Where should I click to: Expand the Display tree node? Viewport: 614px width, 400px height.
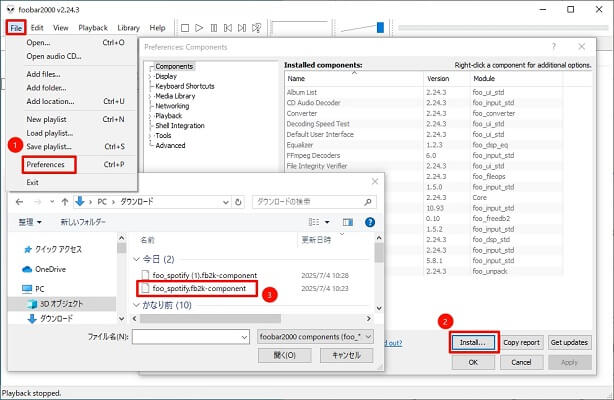coord(150,77)
